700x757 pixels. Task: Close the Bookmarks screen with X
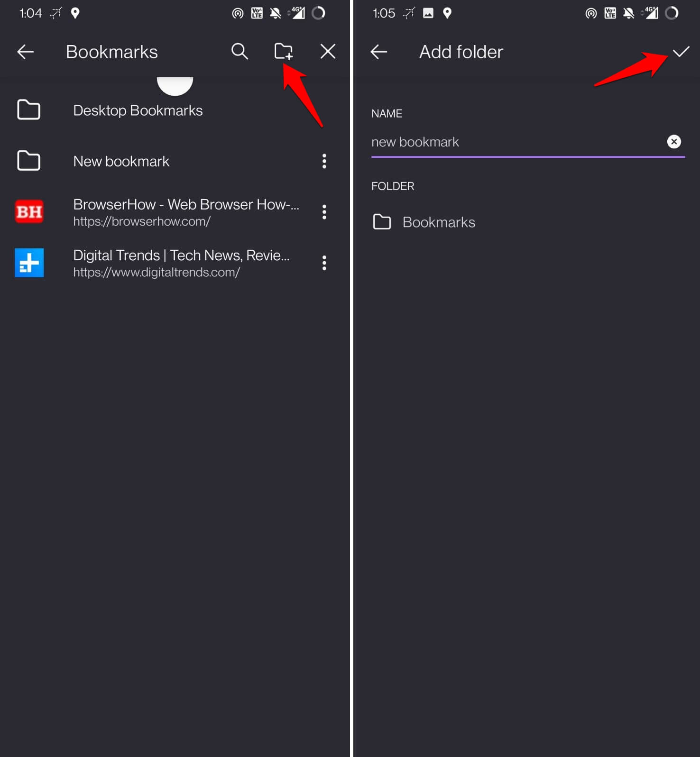[x=328, y=51]
